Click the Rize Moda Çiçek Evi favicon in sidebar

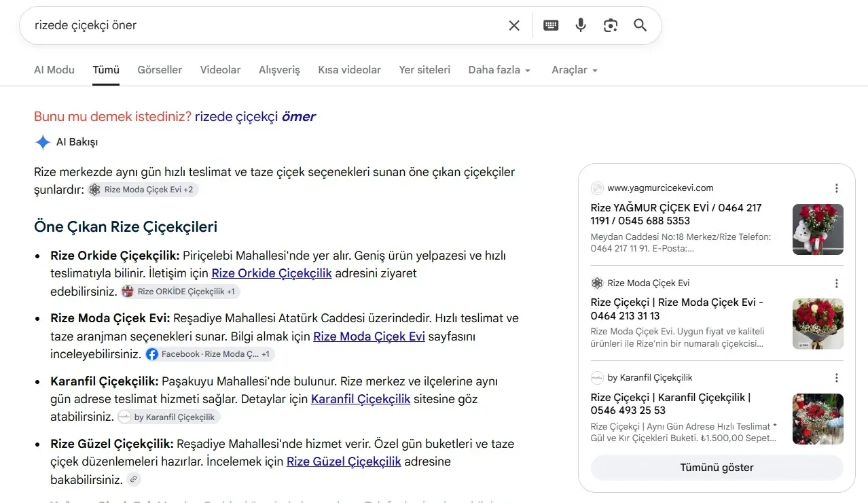(x=597, y=283)
